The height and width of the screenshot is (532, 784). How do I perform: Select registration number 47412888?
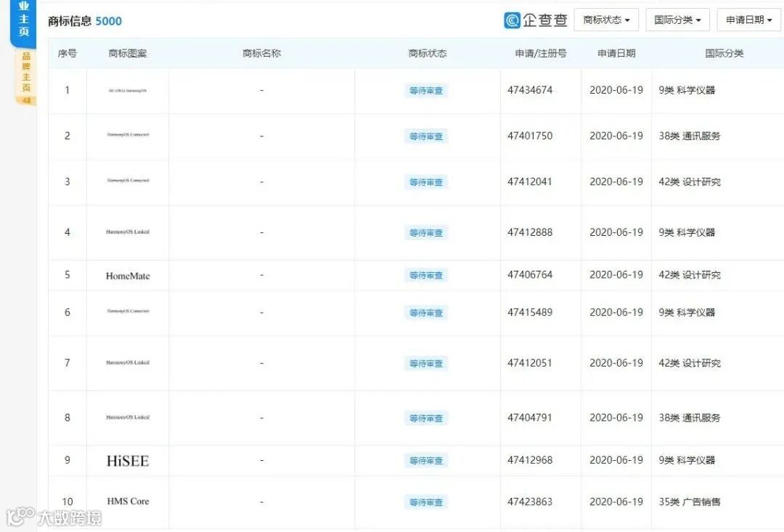530,232
